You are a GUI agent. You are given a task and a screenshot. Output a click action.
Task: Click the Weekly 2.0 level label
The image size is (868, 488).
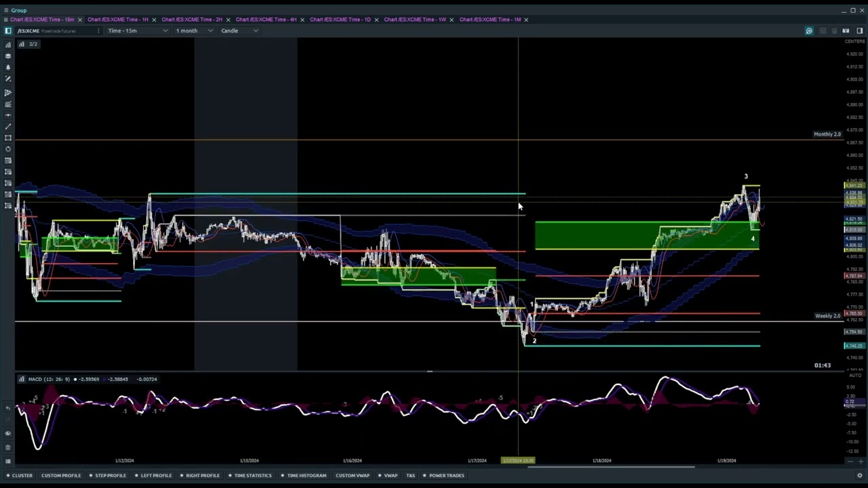tap(828, 316)
